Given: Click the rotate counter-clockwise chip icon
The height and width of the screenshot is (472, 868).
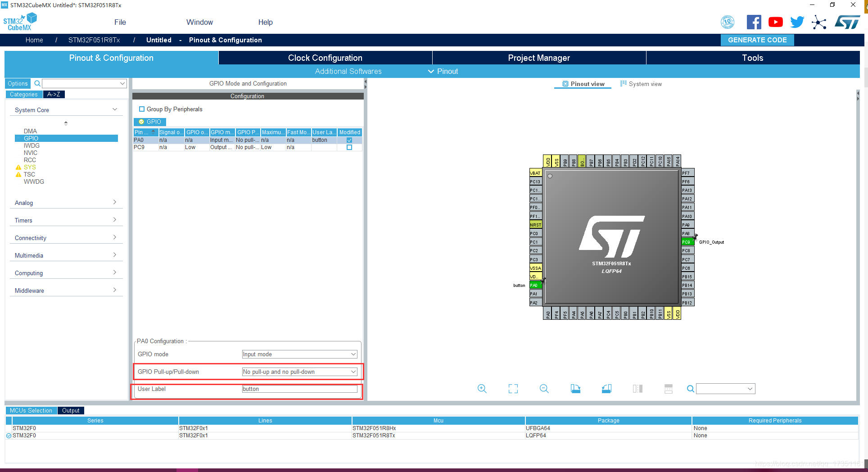Looking at the screenshot, I should tap(606, 389).
